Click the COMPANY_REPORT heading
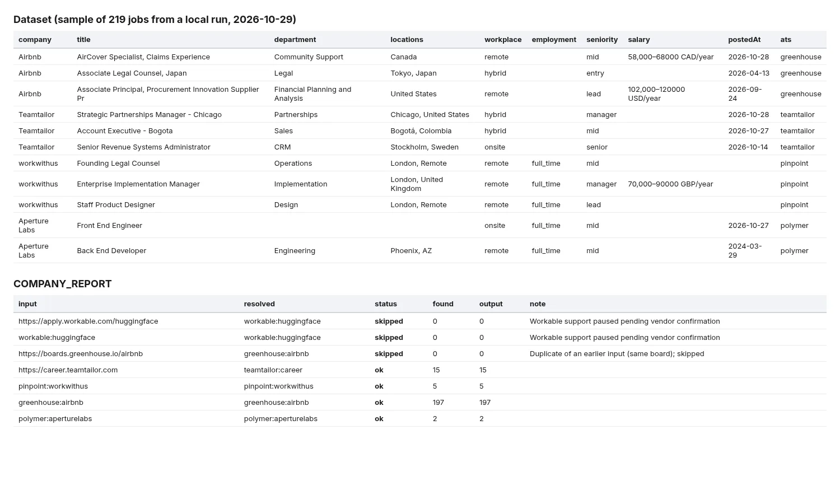The height and width of the screenshot is (504, 840). tap(62, 284)
